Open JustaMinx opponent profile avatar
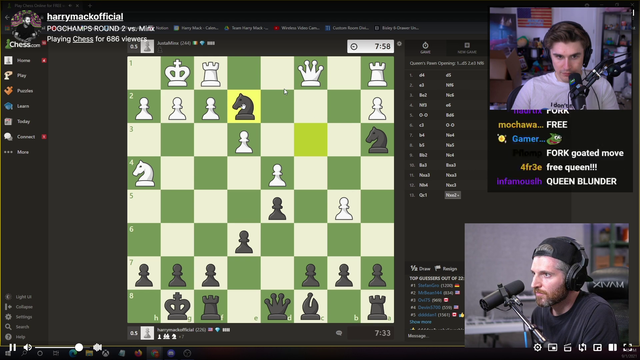This screenshot has width=640, height=360. click(147, 46)
